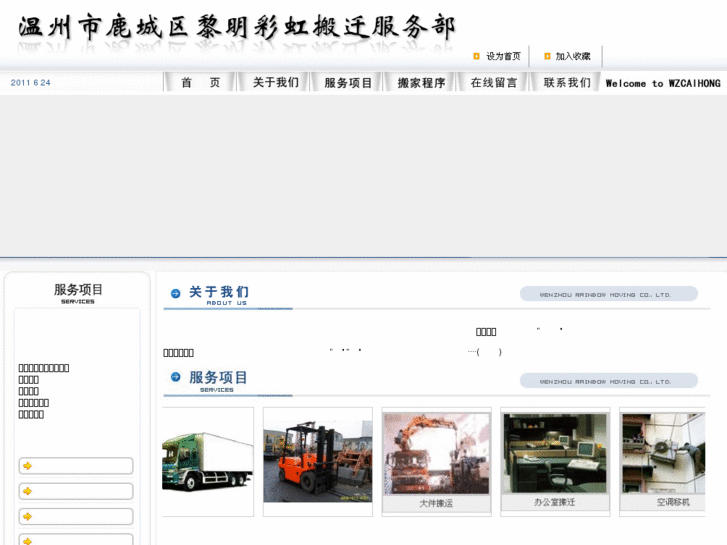Click the 空调移机 caption text
Screen dimensions: 727x545
673,502
